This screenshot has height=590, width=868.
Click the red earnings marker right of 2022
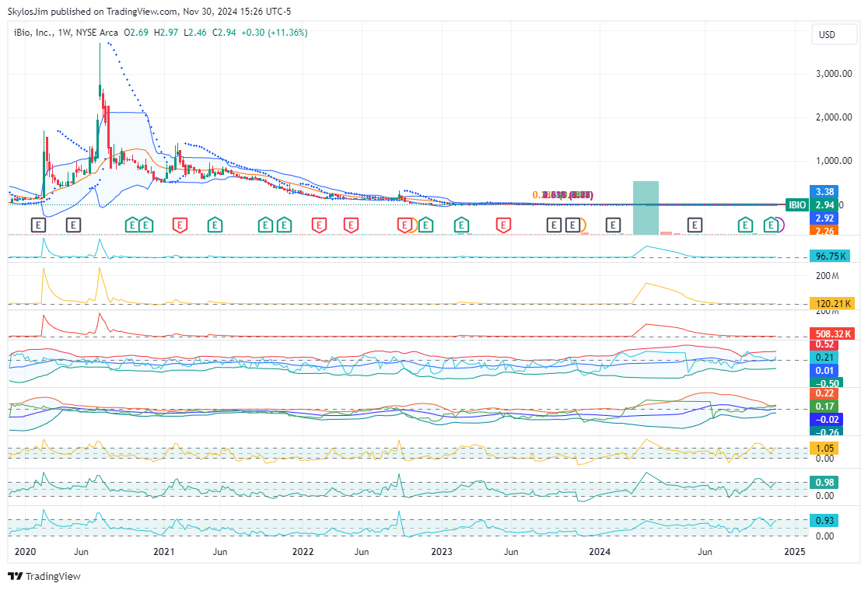(x=319, y=225)
